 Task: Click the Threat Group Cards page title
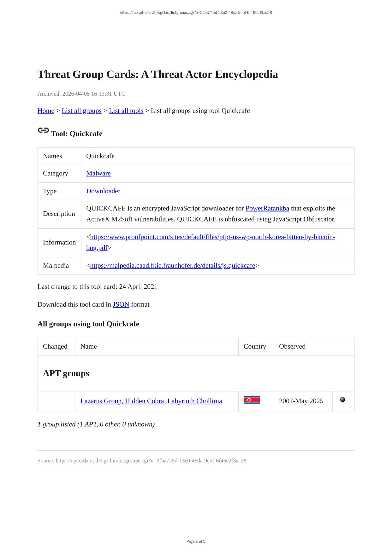click(157, 74)
